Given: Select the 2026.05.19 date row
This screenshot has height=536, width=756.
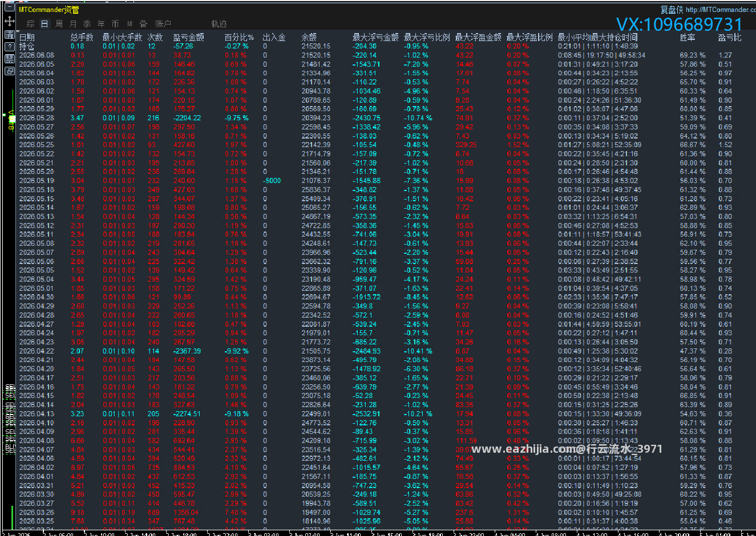Looking at the screenshot, I should coord(37,181).
